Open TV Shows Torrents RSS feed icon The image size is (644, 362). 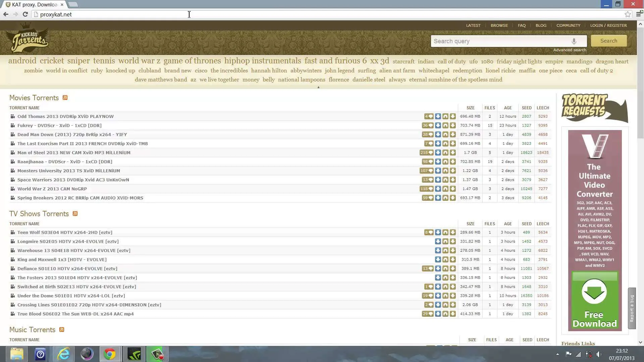pyautogui.click(x=75, y=214)
